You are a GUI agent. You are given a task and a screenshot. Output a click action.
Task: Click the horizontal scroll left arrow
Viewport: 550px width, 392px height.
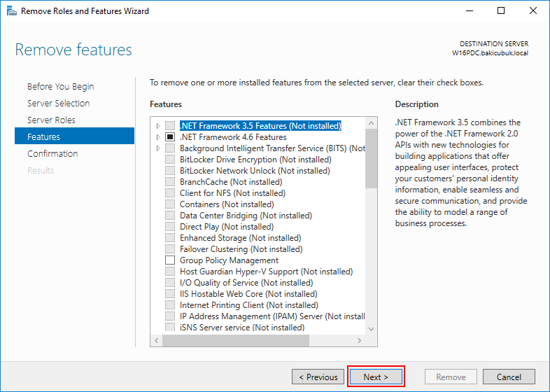coord(157,340)
